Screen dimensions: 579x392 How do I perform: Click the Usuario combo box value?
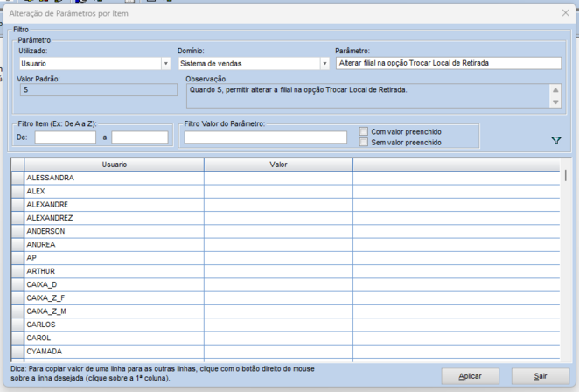[90, 64]
